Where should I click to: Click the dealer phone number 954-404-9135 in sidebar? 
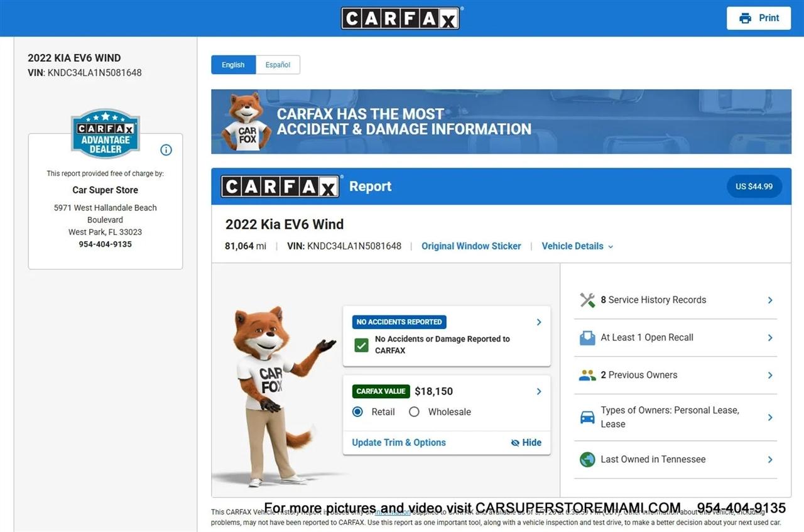(106, 244)
